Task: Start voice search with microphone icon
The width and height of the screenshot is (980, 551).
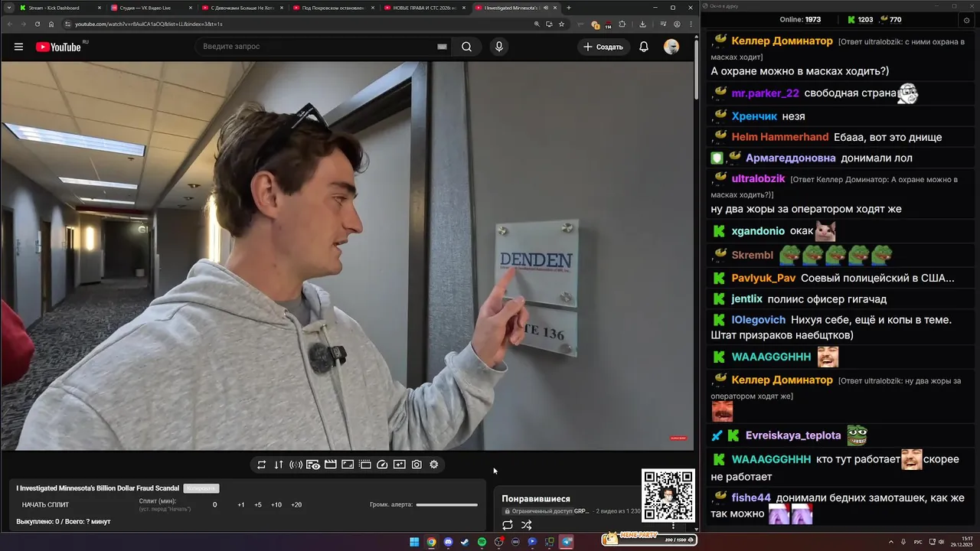Action: [499, 47]
